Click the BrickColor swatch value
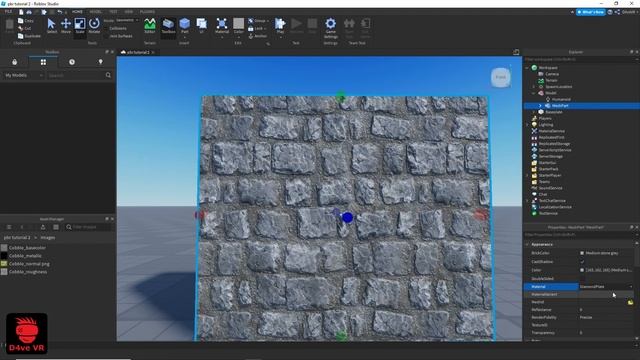Screen dimensions: 640x360 tap(582, 253)
